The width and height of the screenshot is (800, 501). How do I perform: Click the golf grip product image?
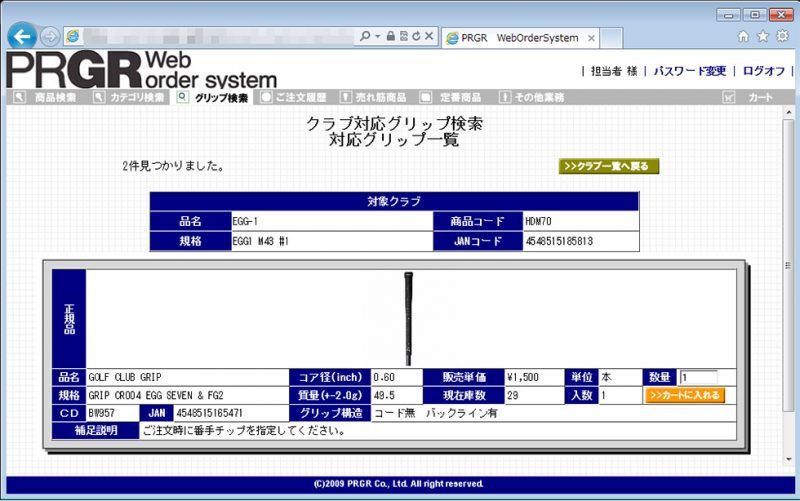[x=408, y=318]
